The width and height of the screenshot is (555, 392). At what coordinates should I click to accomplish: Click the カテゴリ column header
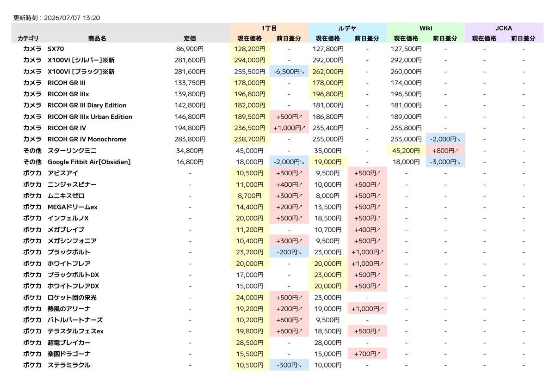tap(28, 39)
